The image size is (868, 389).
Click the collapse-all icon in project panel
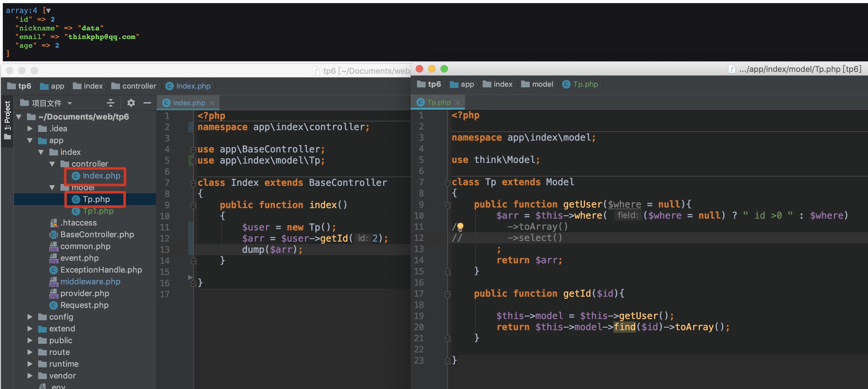(x=111, y=103)
